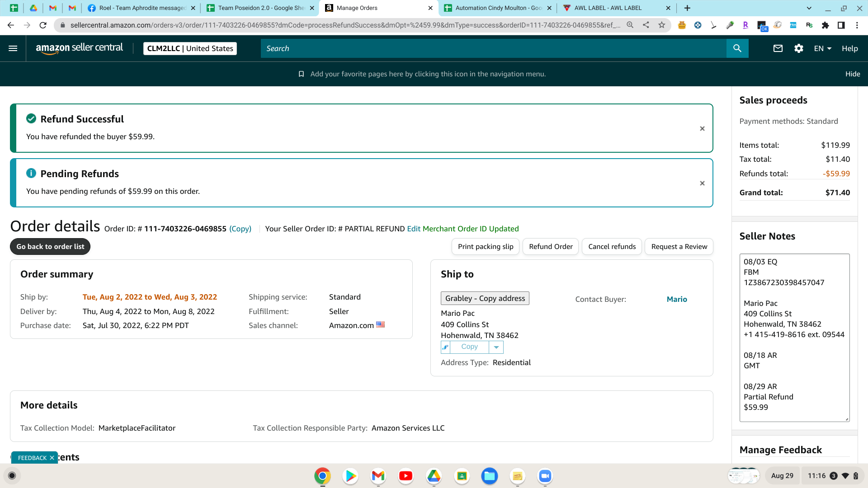Screen dimensions: 868x488
Task: Open the Chrome extensions puzzle icon
Action: pyautogui.click(x=826, y=25)
